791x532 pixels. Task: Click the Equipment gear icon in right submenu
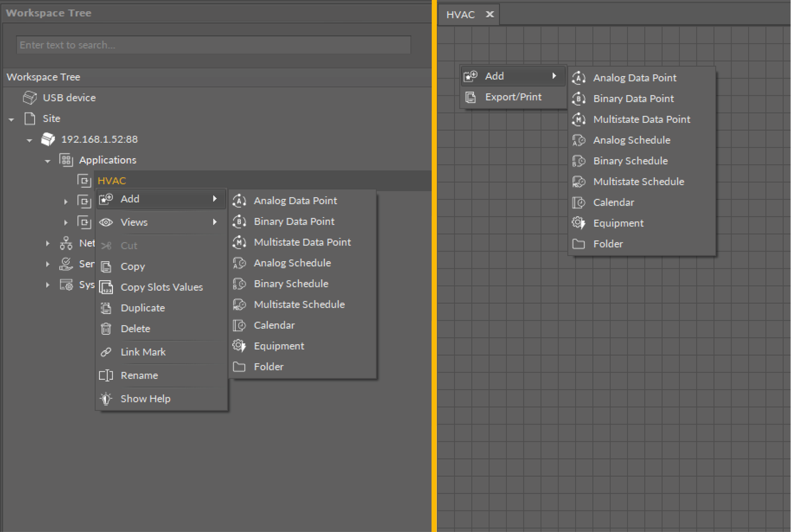tap(578, 223)
